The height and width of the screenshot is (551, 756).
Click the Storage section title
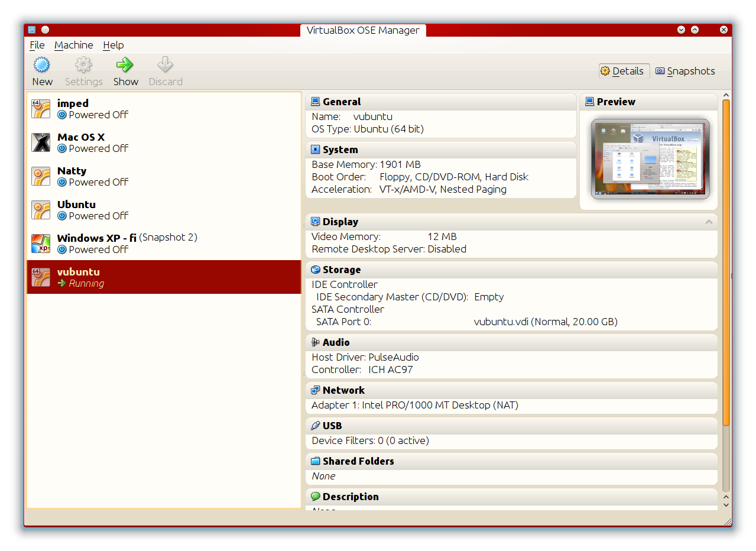[342, 270]
